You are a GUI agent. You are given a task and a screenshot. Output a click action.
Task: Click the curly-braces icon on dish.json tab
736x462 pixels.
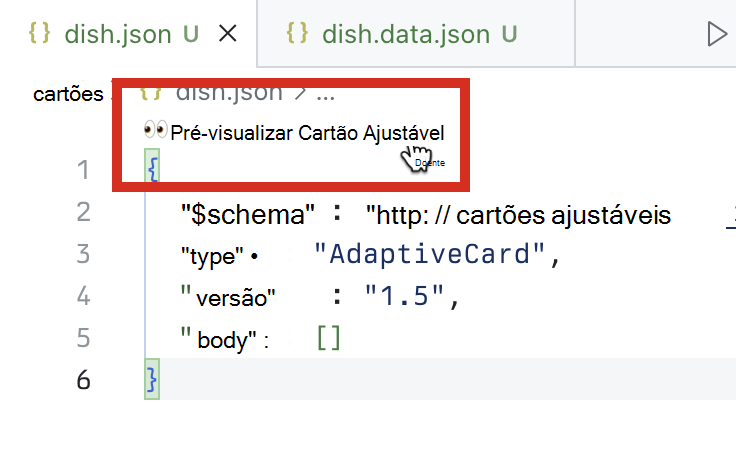tap(39, 33)
